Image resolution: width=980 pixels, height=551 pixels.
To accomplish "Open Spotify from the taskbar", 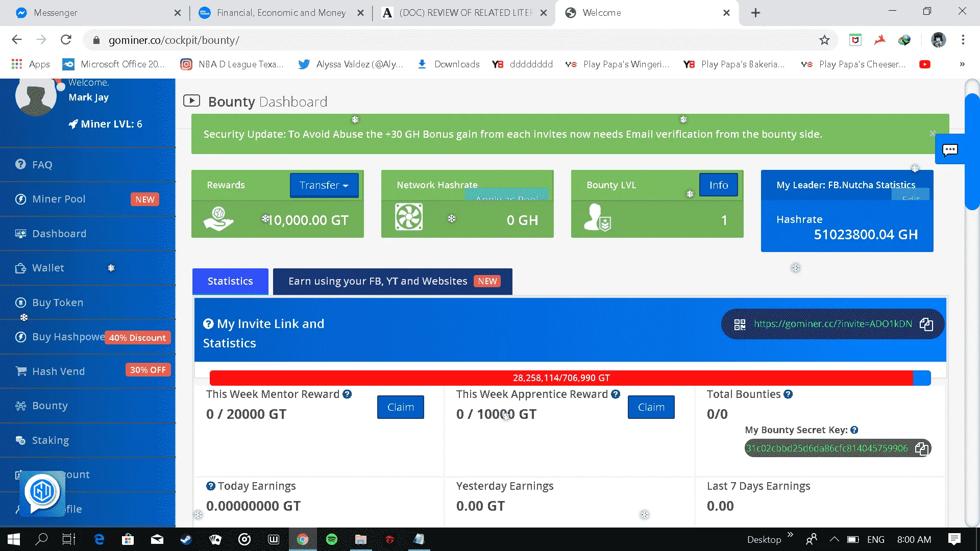I will coord(332,539).
